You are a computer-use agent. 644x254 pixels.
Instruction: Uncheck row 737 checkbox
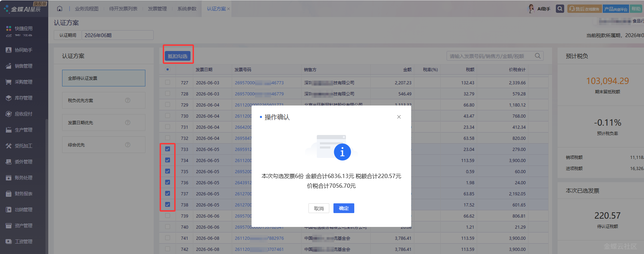click(x=168, y=194)
